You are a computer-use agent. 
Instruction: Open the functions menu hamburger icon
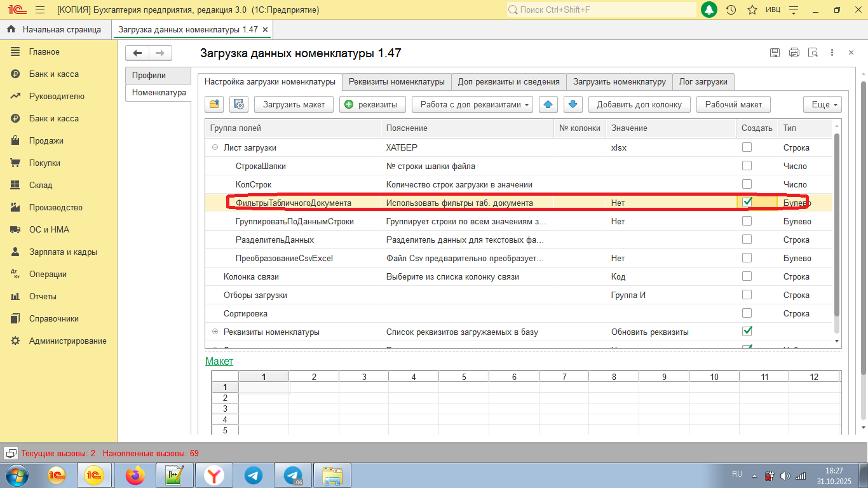40,10
